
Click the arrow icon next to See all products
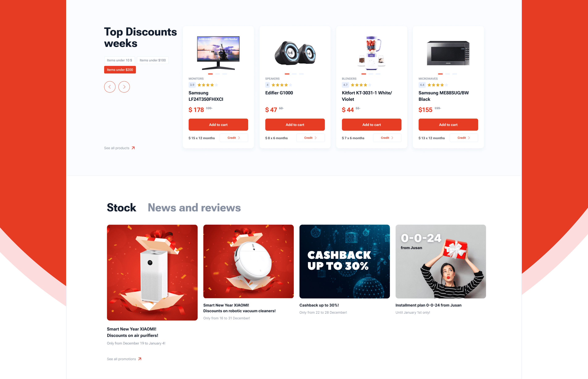(133, 148)
